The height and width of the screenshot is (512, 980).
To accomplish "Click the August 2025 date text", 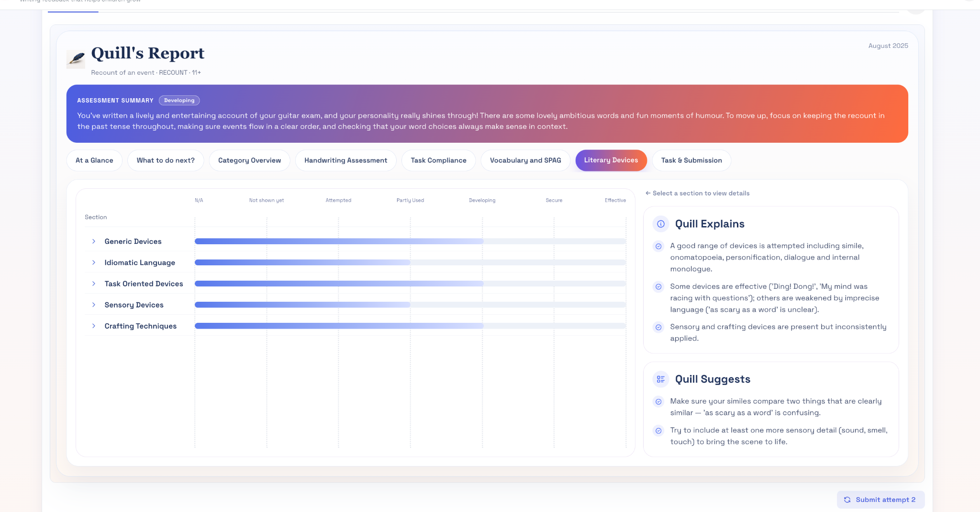I will [x=888, y=46].
